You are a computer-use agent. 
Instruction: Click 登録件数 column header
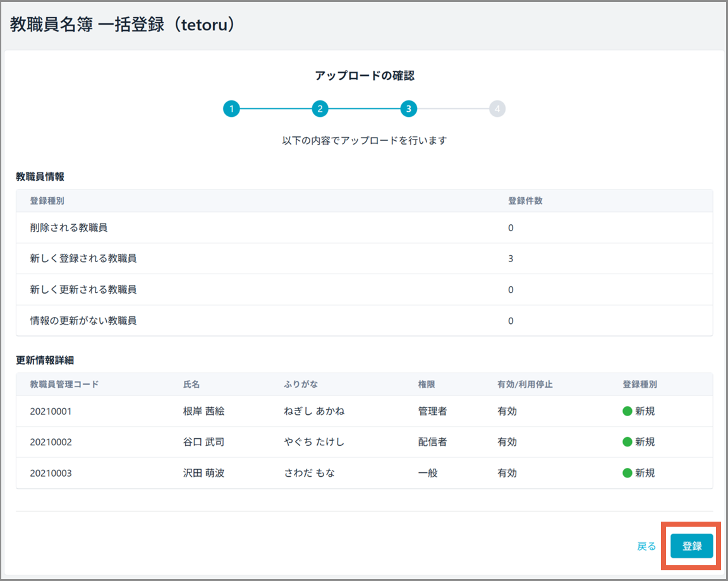(525, 200)
